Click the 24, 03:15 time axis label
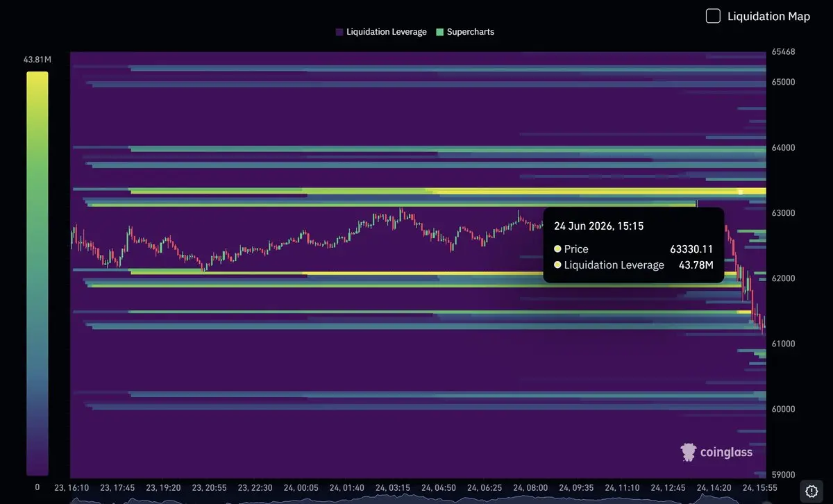 (393, 488)
